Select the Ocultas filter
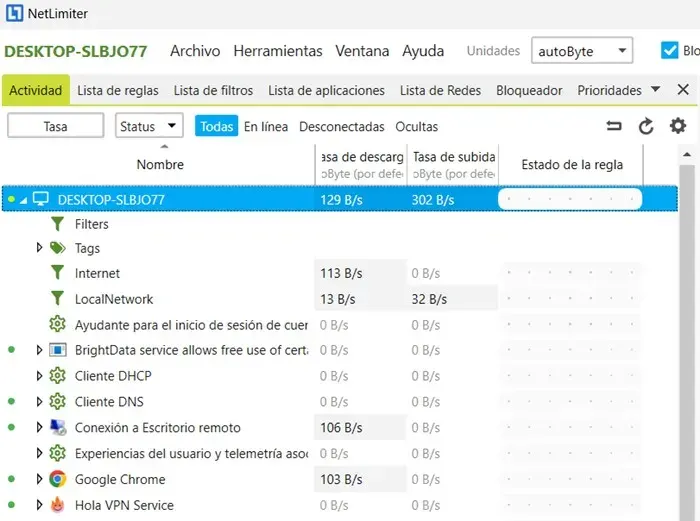Screen dimensions: 700x521 [x=417, y=127]
